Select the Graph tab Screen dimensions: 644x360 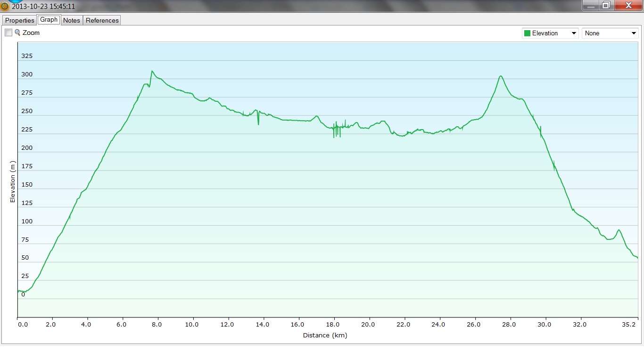point(49,20)
